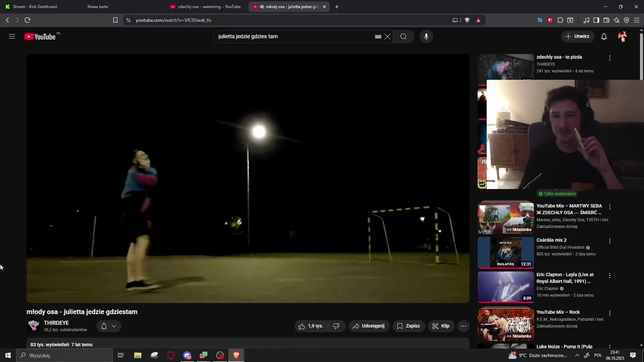Open the virtual keyboard icon in search box
This screenshot has width=644, height=362.
tap(378, 36)
